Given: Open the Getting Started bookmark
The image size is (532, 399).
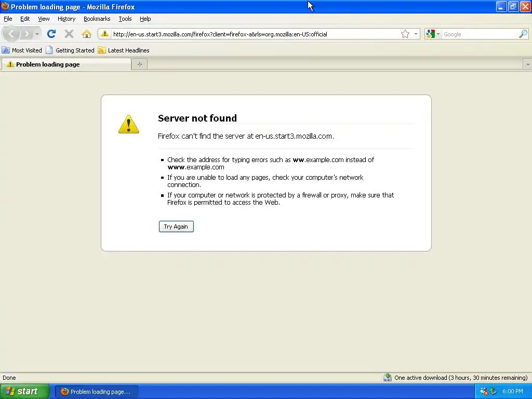Looking at the screenshot, I should 70,50.
